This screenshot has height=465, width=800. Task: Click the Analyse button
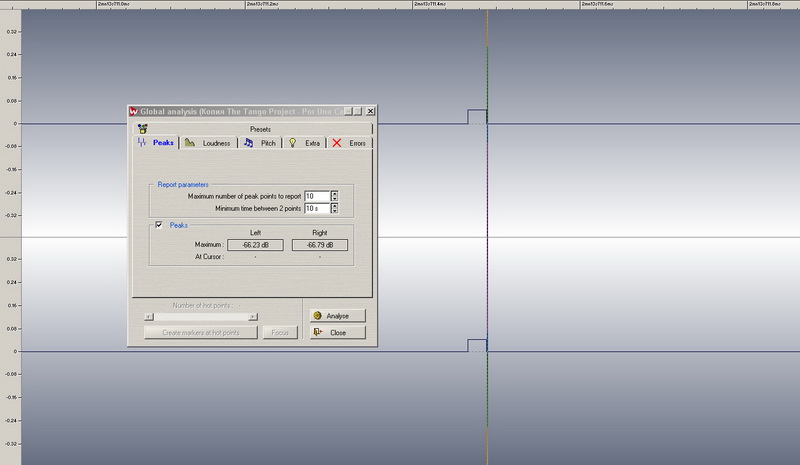337,316
